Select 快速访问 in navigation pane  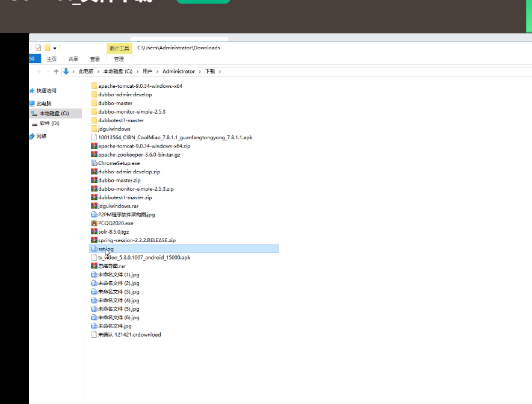(46, 91)
